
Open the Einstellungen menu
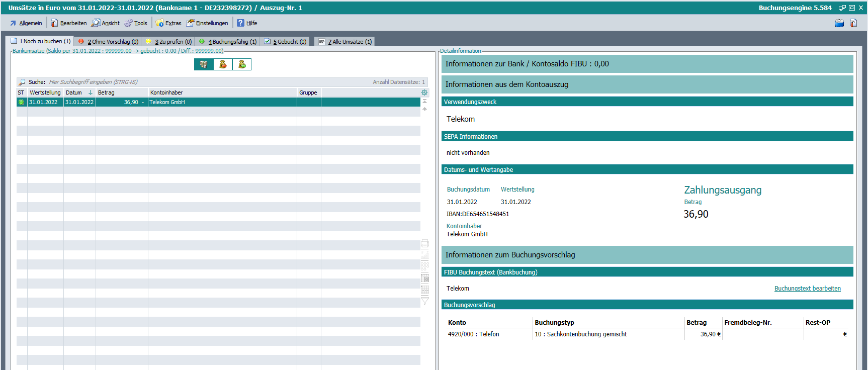coord(207,23)
